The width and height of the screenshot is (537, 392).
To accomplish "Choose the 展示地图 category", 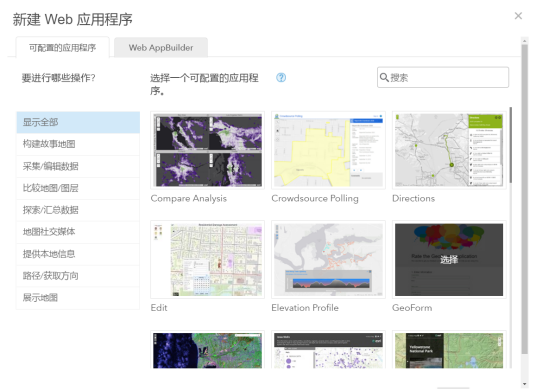I will 78,298.
